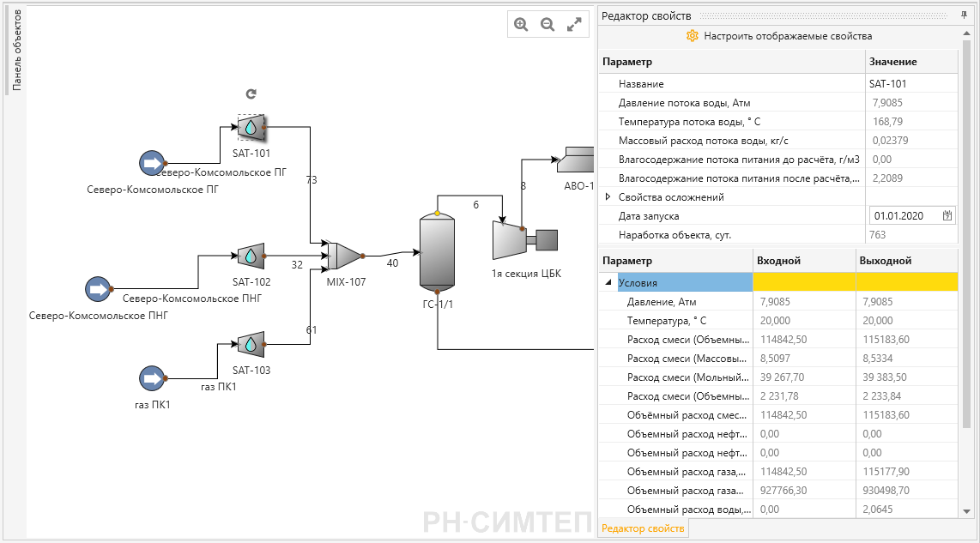This screenshot has width=980, height=543.
Task: Select the Северо-Комсомольское ПГ source arrow
Action: pyautogui.click(x=152, y=164)
